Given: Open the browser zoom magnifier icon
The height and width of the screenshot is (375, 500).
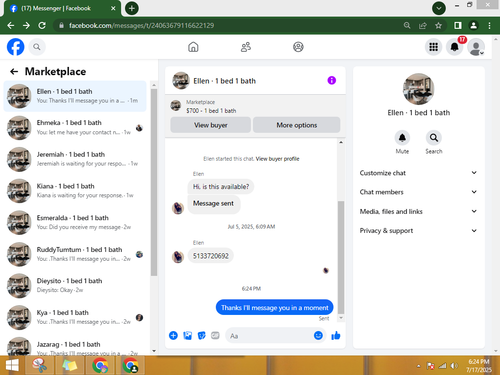Looking at the screenshot, I should click(x=407, y=25).
